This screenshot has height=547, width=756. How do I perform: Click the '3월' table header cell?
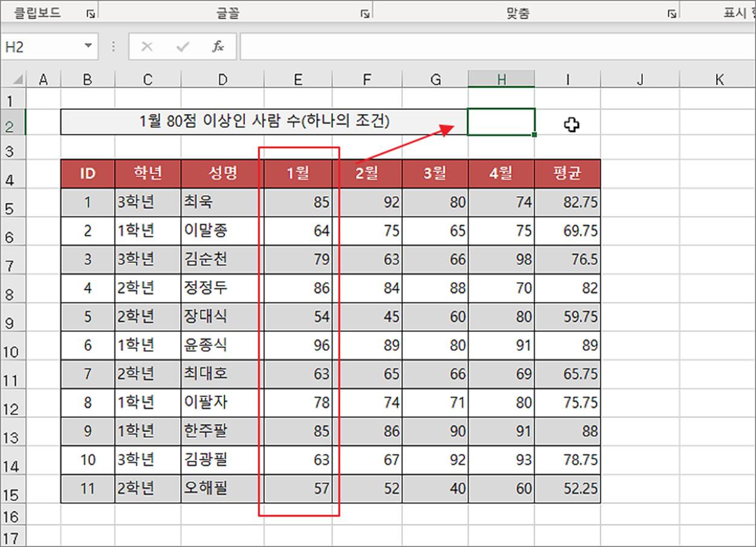tap(435, 174)
